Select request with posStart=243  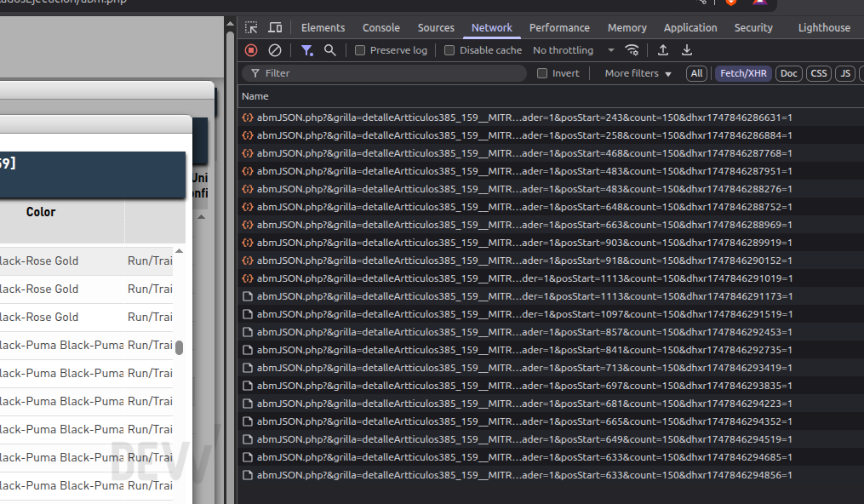click(x=524, y=117)
